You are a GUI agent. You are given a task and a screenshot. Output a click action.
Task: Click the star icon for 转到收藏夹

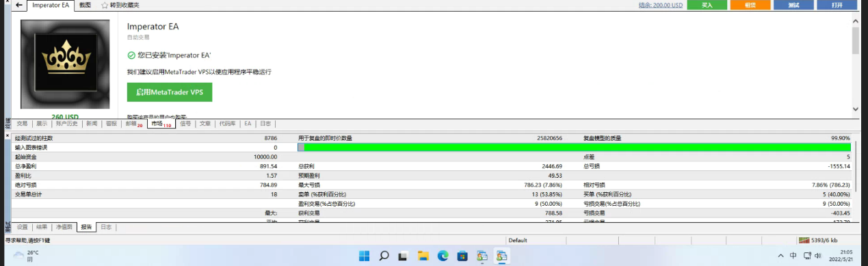(104, 5)
